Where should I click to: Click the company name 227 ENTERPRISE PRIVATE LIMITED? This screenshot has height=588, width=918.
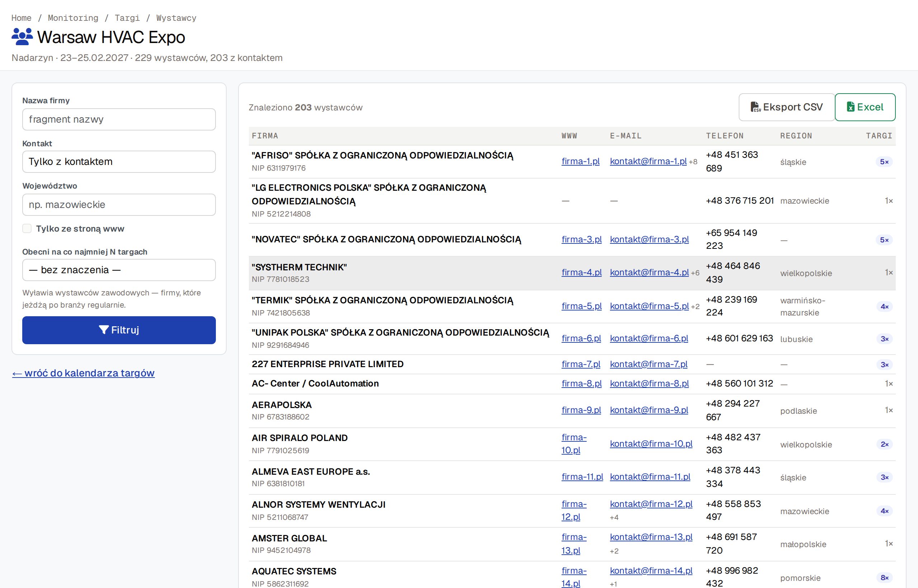(327, 364)
